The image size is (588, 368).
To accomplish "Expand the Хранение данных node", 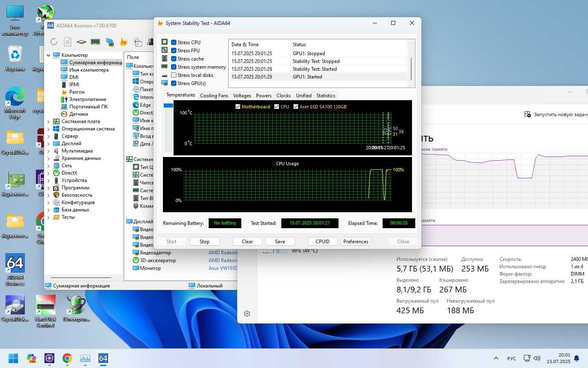I will tap(49, 158).
